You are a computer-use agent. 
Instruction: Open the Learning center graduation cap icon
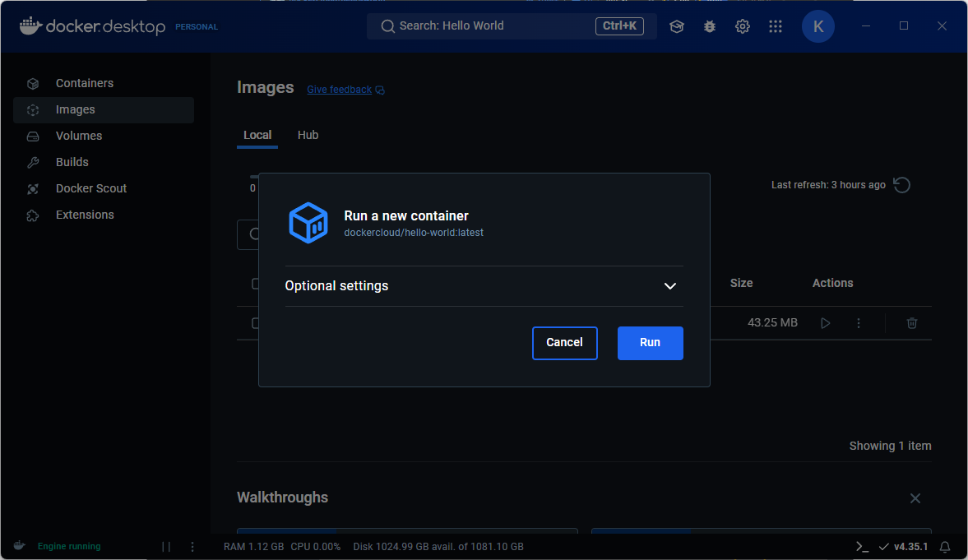point(677,26)
